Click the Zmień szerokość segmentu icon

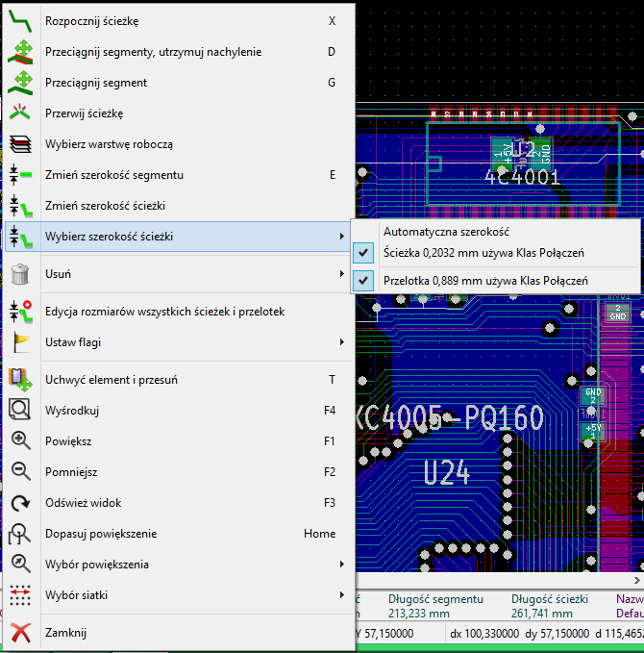pos(20,175)
